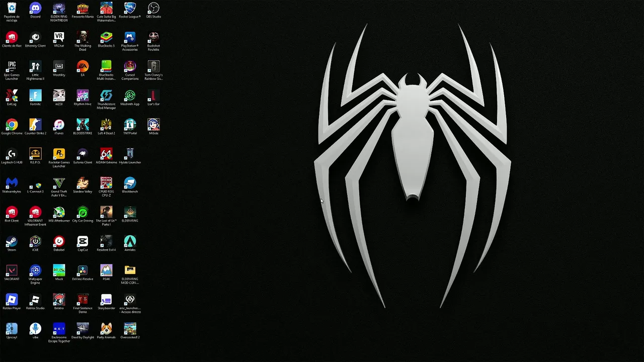Select the Stardew Valley icon
The height and width of the screenshot is (362, 644).
(x=83, y=184)
